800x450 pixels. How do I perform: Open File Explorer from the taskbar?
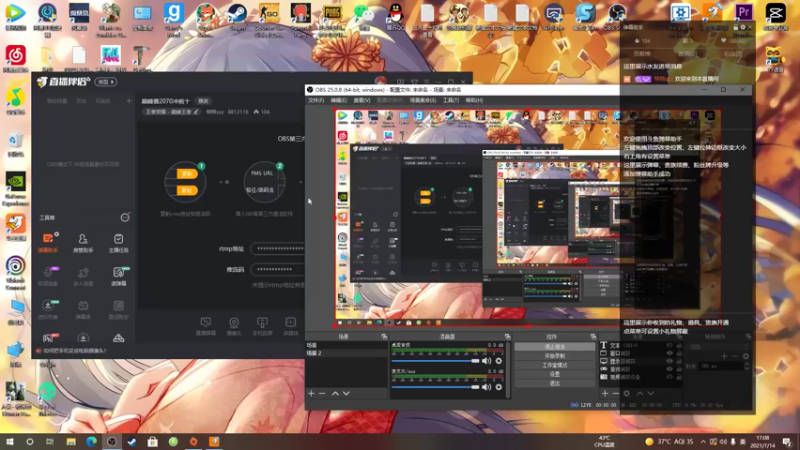coord(71,441)
